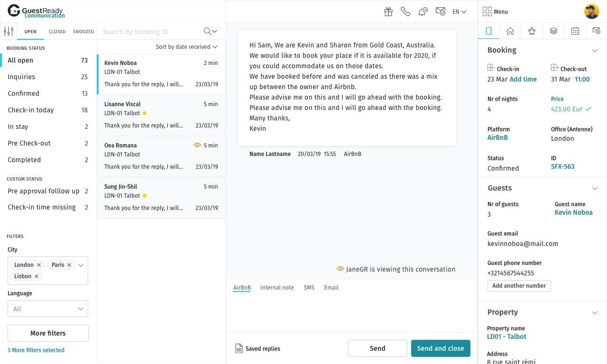Click the Send button
Image resolution: width=607 pixels, height=364 pixels.
[x=377, y=348]
